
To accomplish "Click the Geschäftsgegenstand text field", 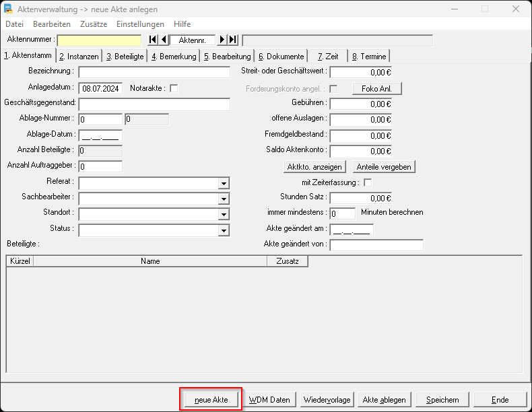I will pyautogui.click(x=154, y=104).
